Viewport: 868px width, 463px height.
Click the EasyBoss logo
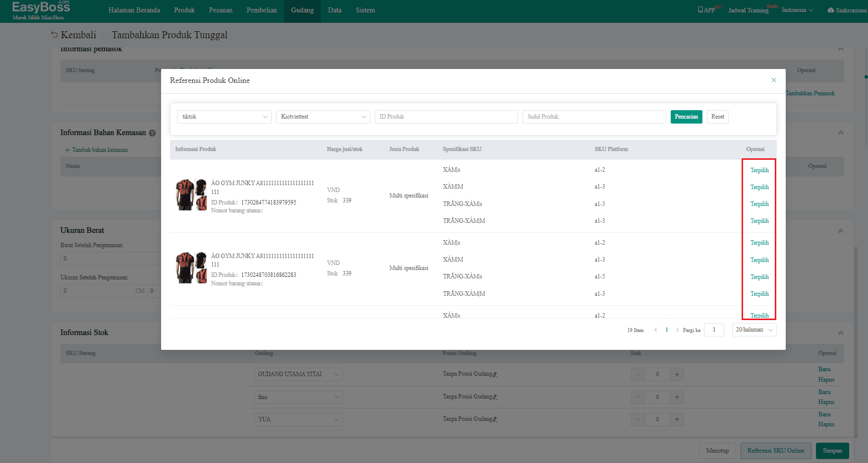point(41,10)
